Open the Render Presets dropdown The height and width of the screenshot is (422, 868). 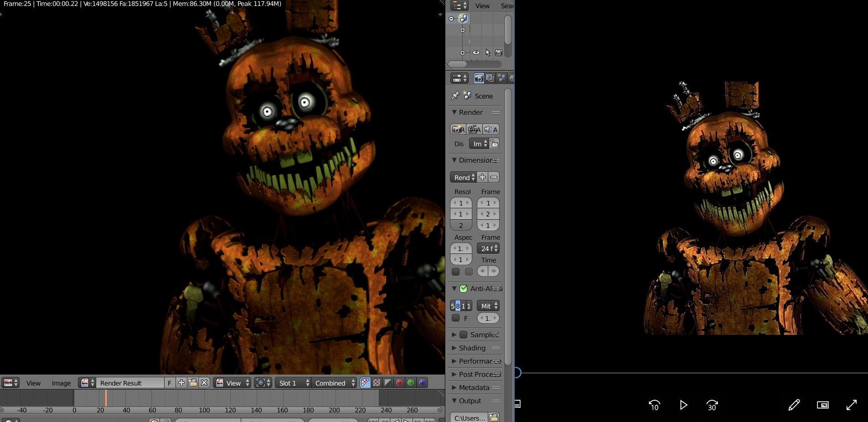pos(463,177)
